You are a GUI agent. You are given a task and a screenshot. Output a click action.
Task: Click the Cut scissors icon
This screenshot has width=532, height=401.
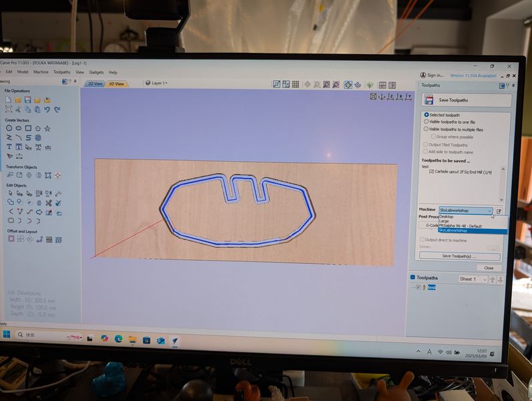18,110
